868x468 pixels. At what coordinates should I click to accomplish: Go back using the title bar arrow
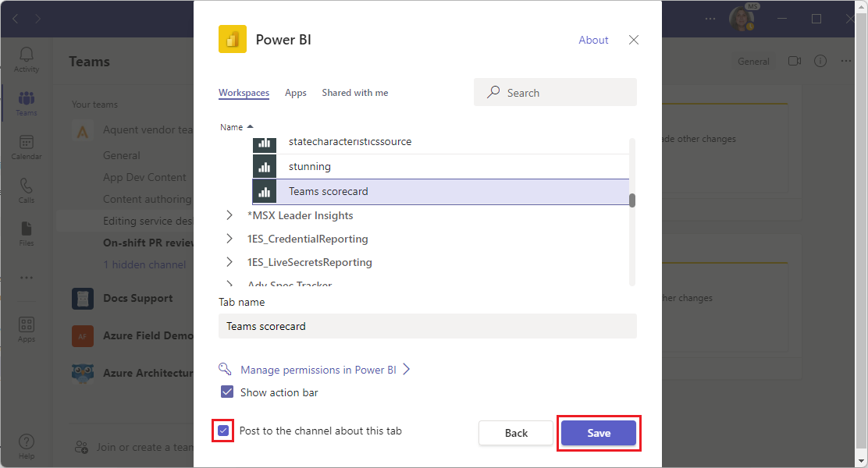tap(16, 19)
